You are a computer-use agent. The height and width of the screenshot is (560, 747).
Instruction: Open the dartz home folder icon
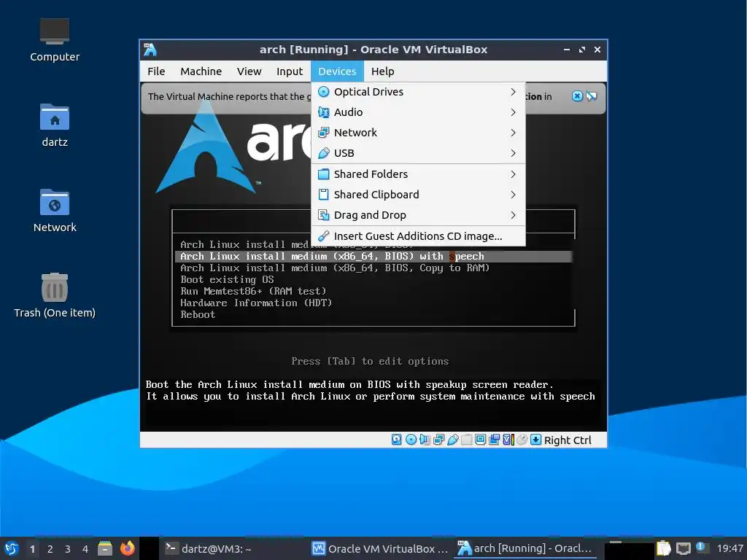(x=55, y=125)
